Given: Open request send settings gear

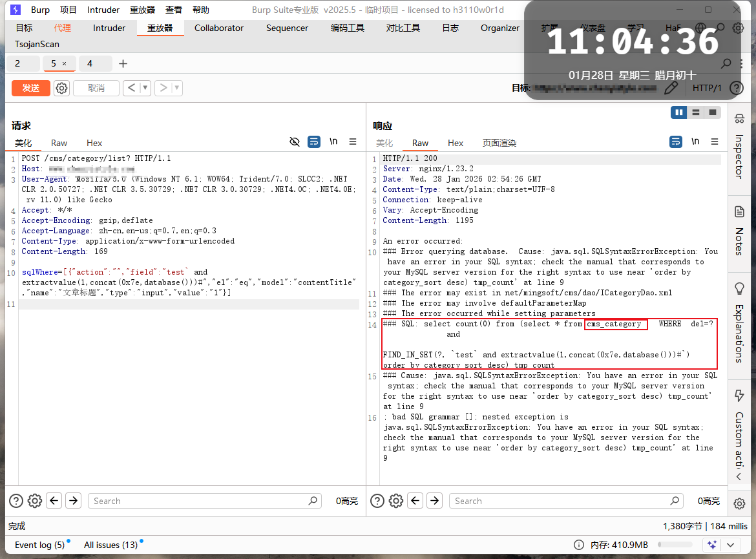Looking at the screenshot, I should (62, 89).
